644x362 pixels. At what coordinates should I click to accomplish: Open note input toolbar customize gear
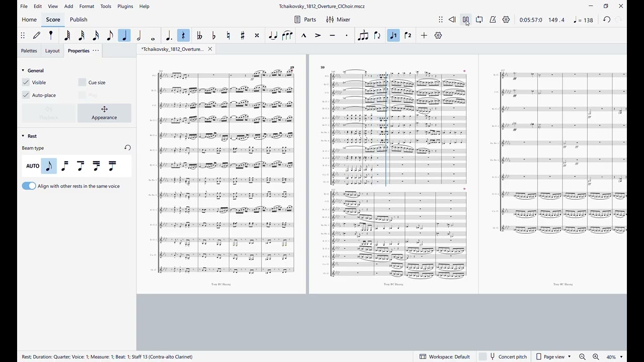coord(438,36)
